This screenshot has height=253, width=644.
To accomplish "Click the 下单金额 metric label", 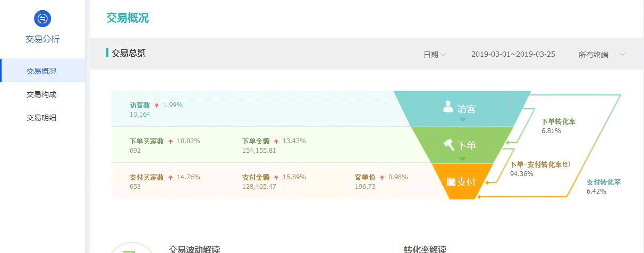I will [256, 141].
